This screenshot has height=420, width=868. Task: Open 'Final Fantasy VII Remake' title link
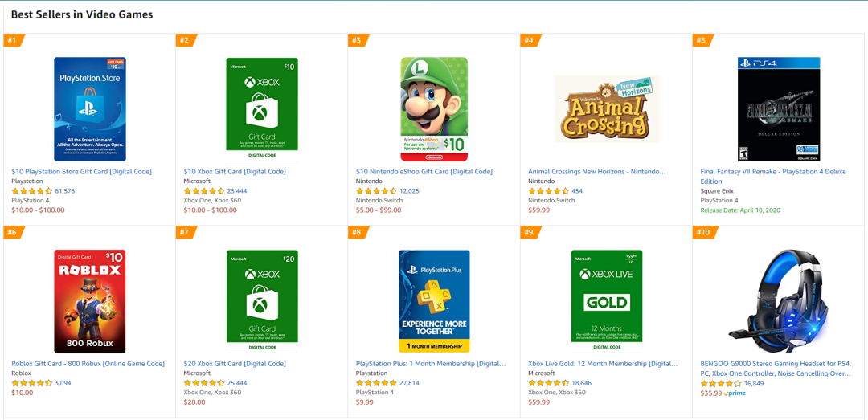coord(772,171)
